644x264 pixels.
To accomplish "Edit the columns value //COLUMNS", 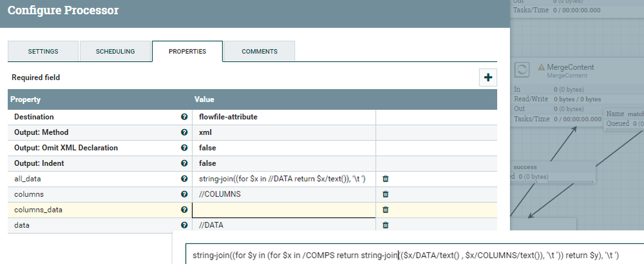I will (284, 194).
